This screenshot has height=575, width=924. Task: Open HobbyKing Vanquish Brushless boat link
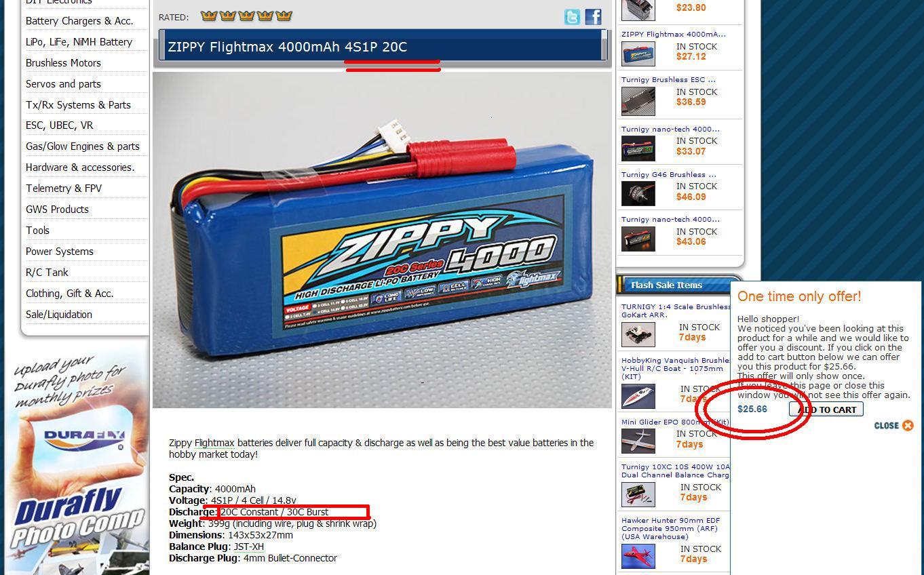pyautogui.click(x=675, y=368)
